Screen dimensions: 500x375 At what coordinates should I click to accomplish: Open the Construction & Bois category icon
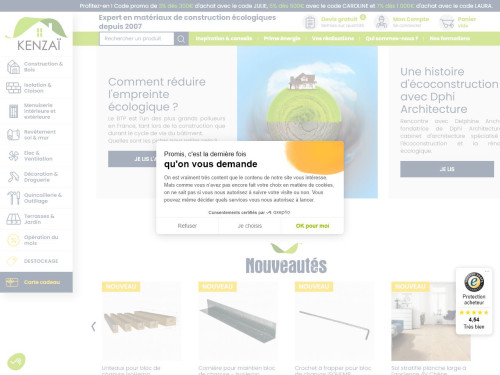click(x=13, y=67)
